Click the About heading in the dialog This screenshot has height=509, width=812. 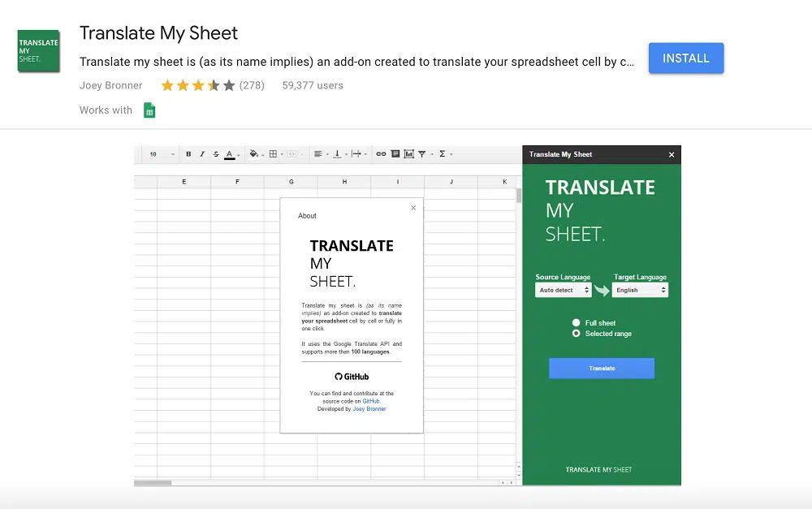pos(307,216)
